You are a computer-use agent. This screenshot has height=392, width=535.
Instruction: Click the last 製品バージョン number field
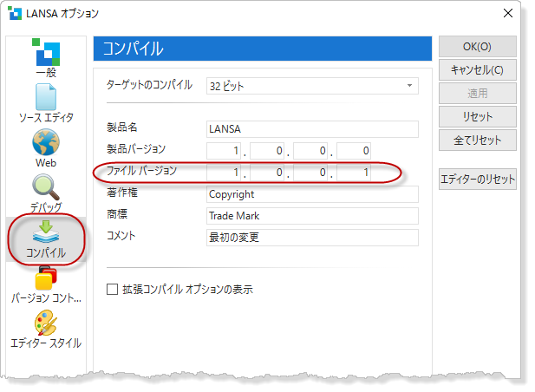(x=354, y=150)
